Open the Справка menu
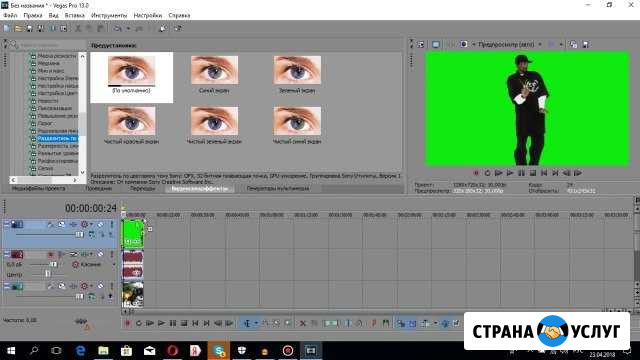 pos(179,15)
